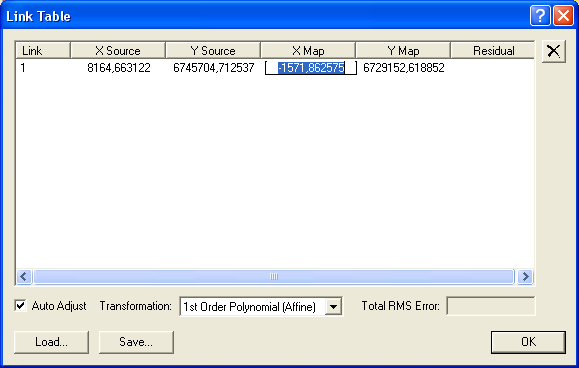This screenshot has width=579, height=368.
Task: Click the X Map edit field showing -1571,862575
Action: [311, 68]
